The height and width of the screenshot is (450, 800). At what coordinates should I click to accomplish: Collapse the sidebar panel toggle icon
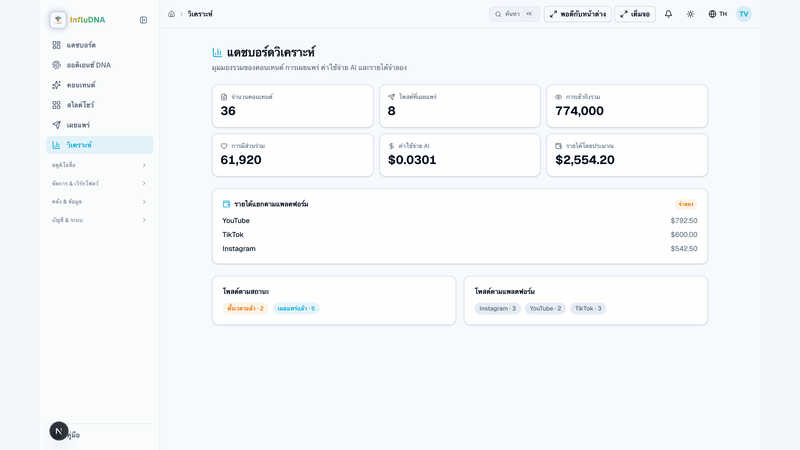tap(143, 20)
